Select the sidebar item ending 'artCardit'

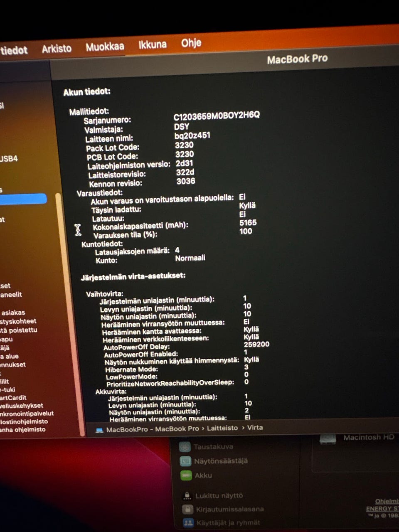click(x=13, y=397)
